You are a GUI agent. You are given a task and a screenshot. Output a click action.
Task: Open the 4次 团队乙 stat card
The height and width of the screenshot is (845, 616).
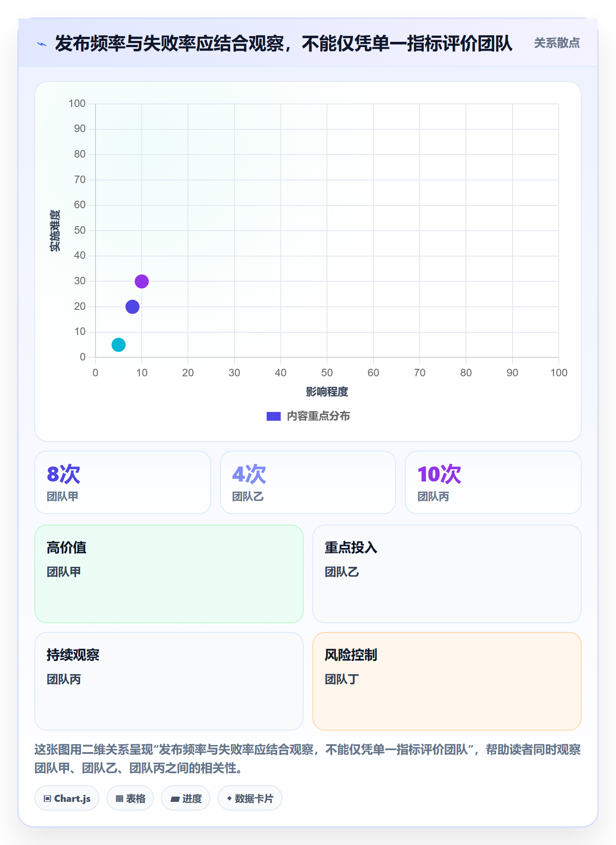coord(308,482)
